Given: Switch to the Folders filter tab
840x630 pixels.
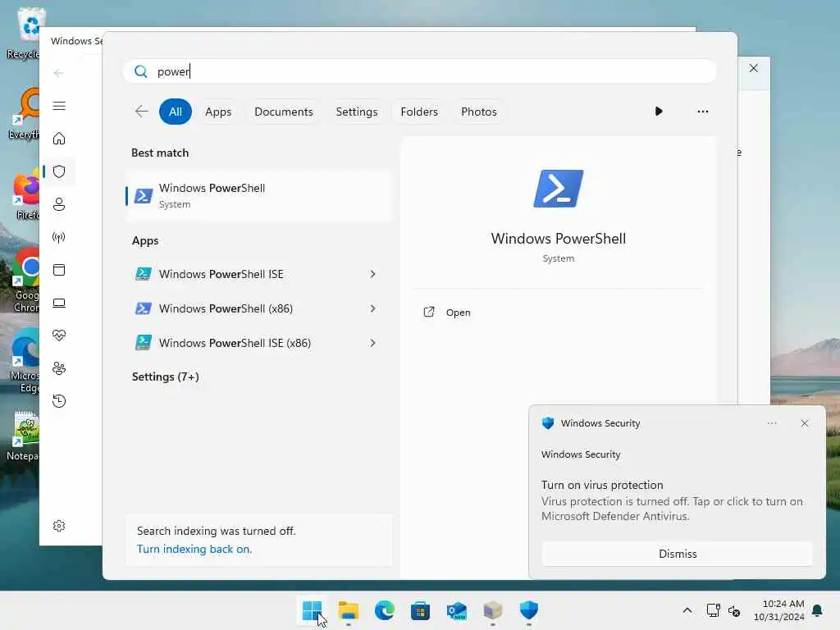Looking at the screenshot, I should click(x=419, y=112).
